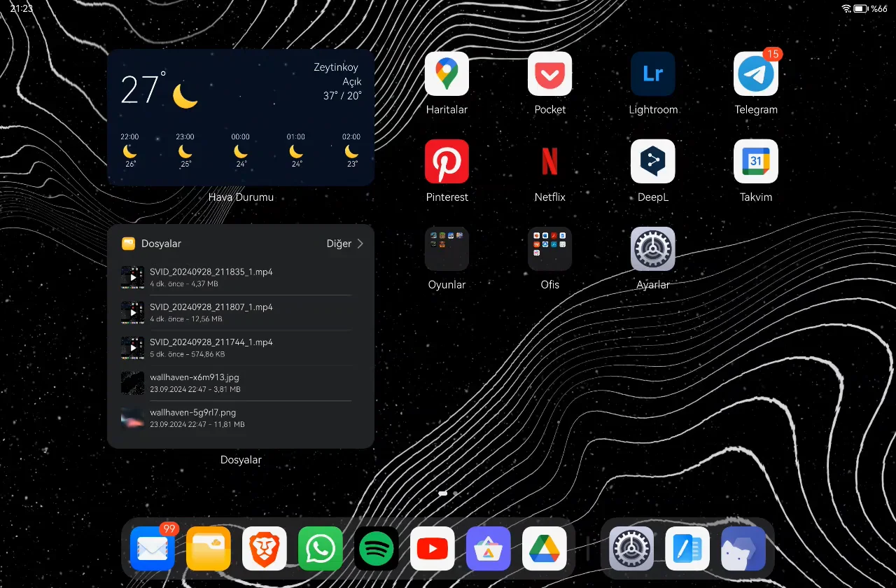Tap the Wi-Fi status icon

pyautogui.click(x=846, y=8)
